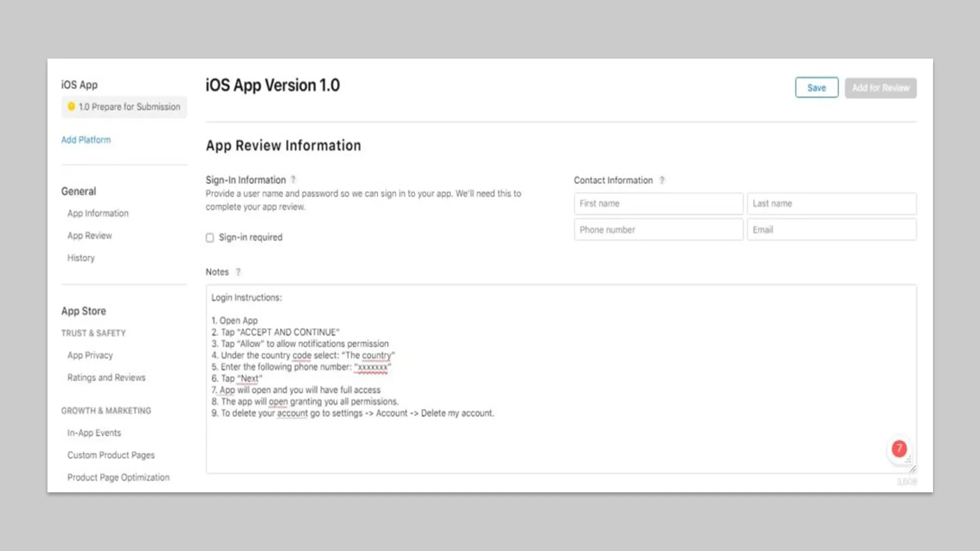Focus the First name field

point(658,204)
